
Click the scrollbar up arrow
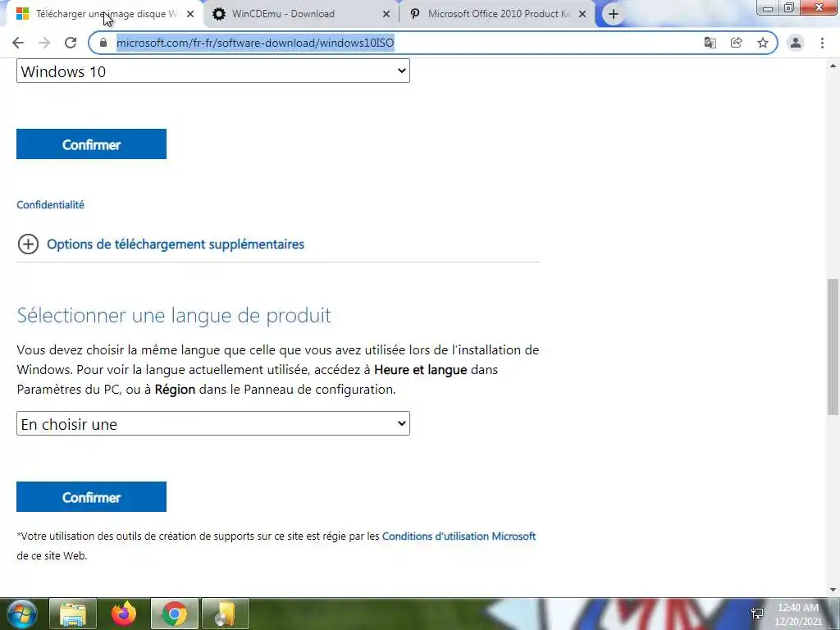pos(833,66)
